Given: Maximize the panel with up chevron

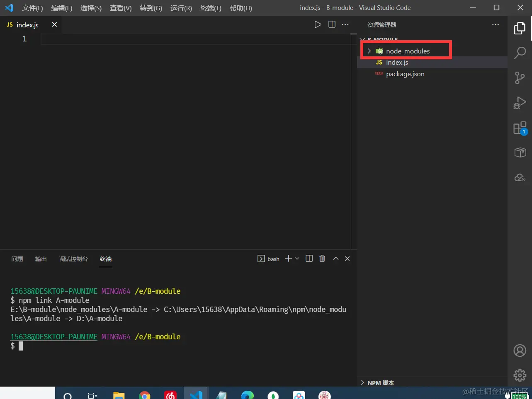Looking at the screenshot, I should point(336,259).
